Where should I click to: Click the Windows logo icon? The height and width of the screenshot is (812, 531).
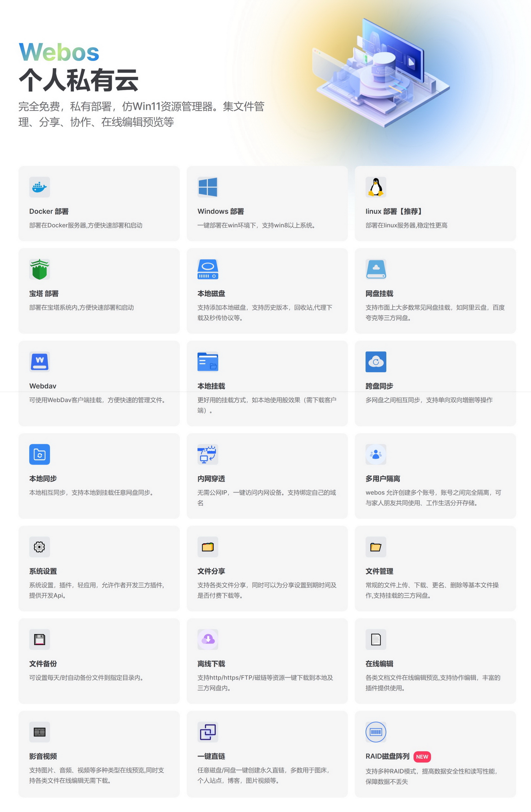208,187
